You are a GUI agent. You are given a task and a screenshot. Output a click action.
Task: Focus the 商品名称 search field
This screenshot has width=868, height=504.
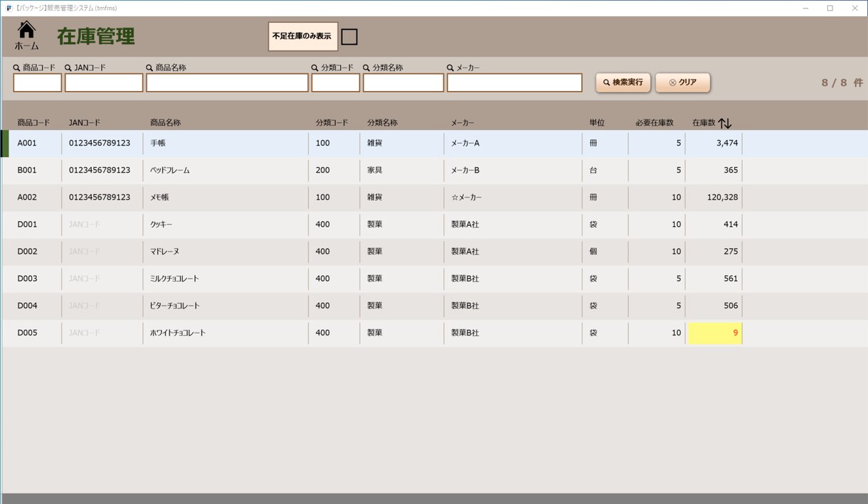pos(227,82)
